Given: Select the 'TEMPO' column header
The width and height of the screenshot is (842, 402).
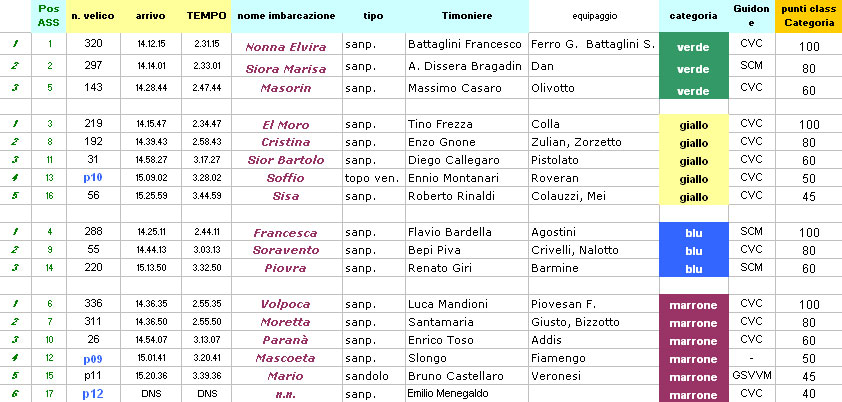Looking at the screenshot, I should (206, 16).
